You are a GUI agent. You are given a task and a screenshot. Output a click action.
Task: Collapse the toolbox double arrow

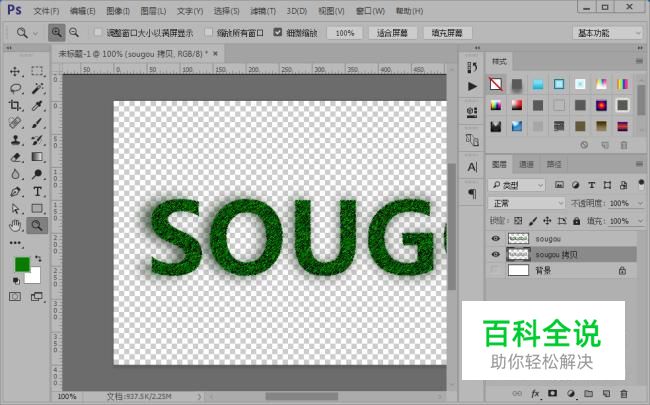tap(8, 48)
